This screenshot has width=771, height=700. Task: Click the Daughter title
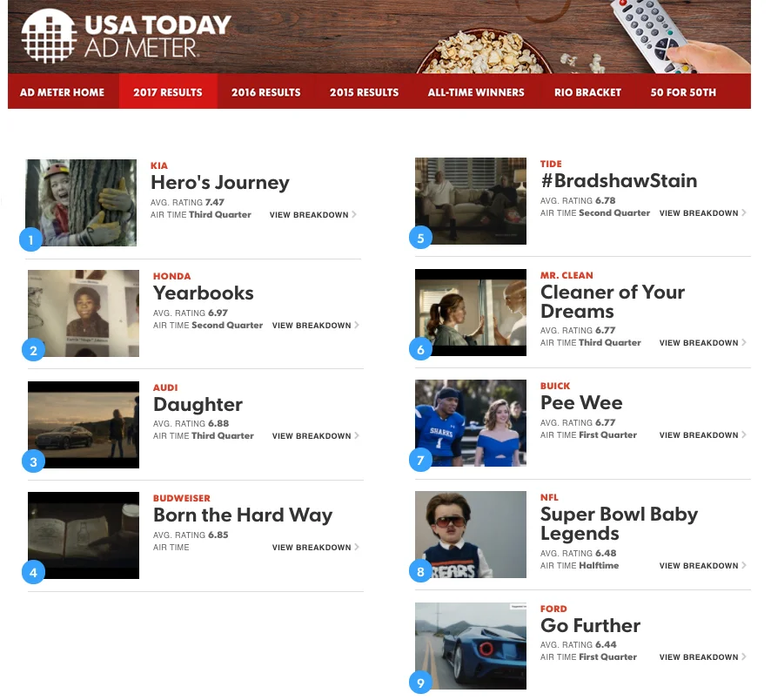point(198,404)
